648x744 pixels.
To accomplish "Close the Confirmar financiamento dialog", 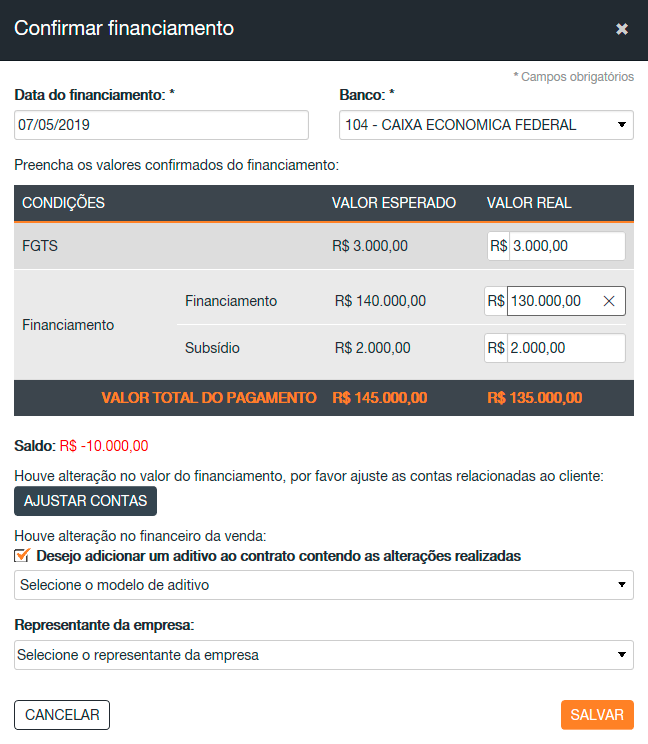I will (x=622, y=29).
